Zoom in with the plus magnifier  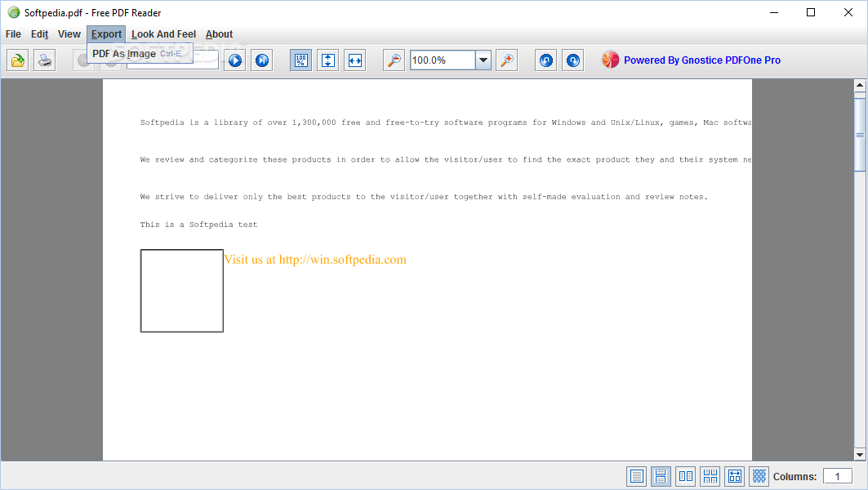pos(507,60)
